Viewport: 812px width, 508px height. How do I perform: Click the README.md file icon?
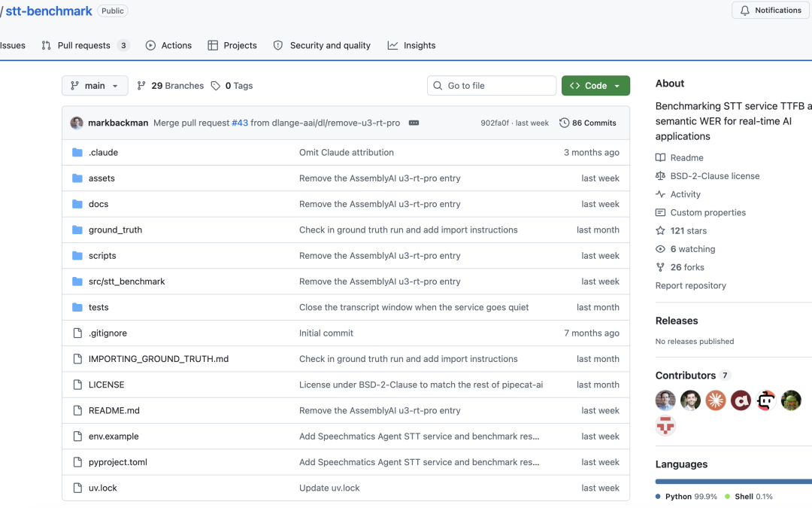point(77,411)
